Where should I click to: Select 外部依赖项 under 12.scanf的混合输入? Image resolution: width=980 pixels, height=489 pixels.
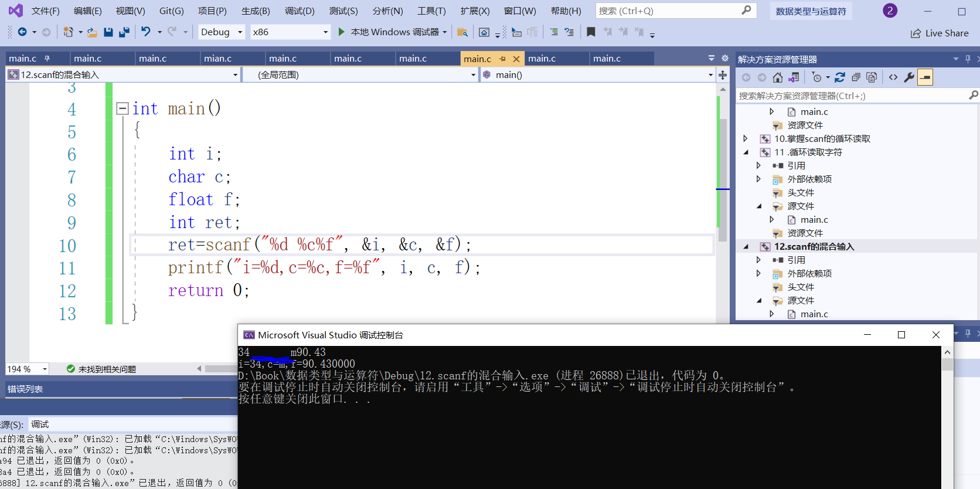(809, 274)
